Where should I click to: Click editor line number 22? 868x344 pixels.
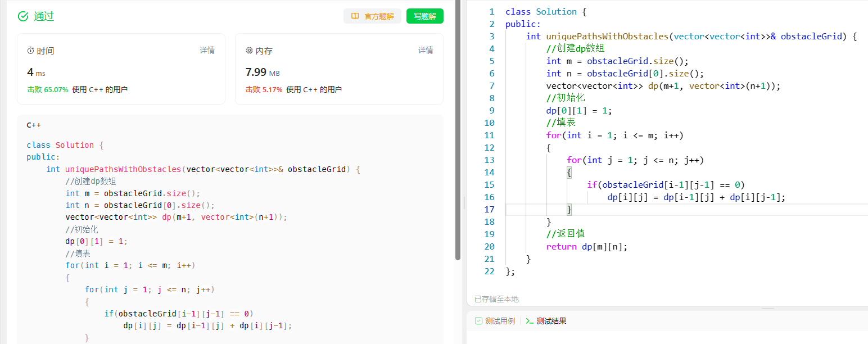point(489,271)
